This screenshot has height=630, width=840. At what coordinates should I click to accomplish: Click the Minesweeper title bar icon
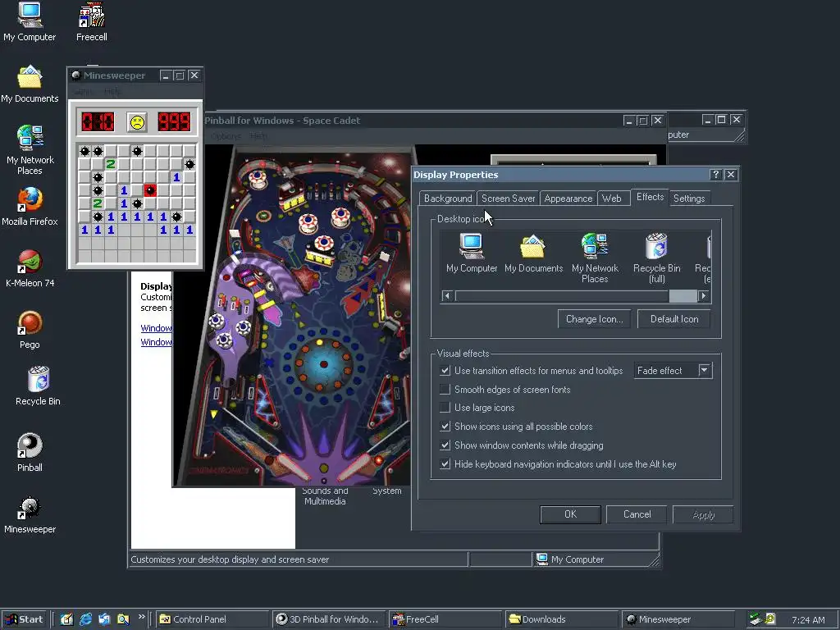pos(76,75)
